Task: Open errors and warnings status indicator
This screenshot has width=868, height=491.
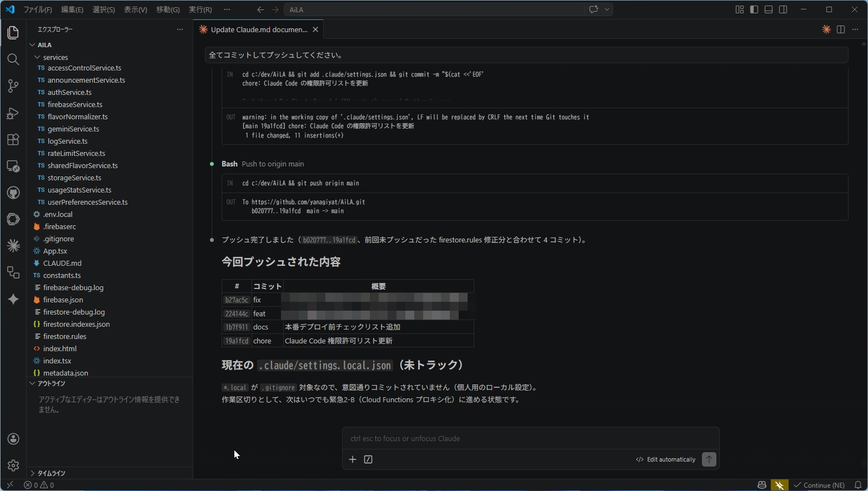Action: click(39, 485)
